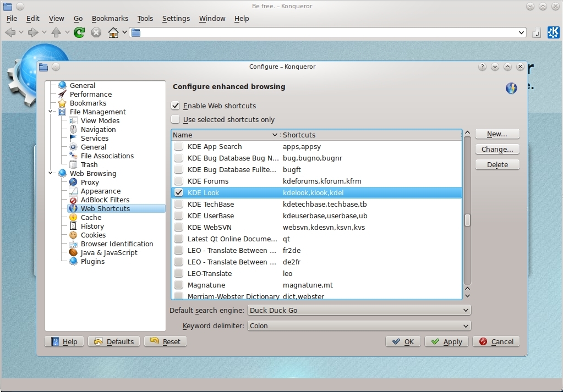The image size is (563, 392).
Task: Check the LEO-Translate checkbox
Action: (178, 274)
